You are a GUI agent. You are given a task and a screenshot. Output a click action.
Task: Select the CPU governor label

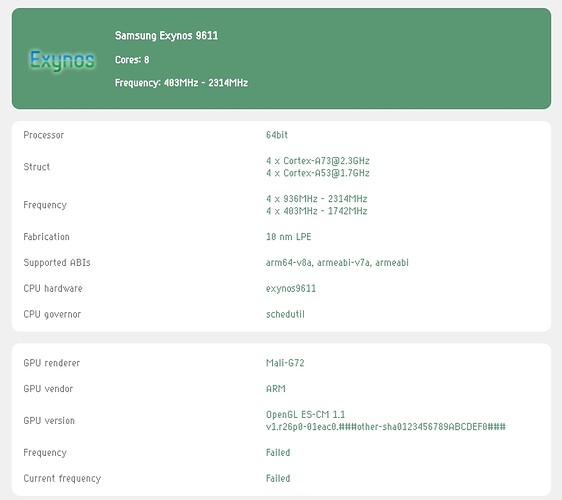click(52, 314)
